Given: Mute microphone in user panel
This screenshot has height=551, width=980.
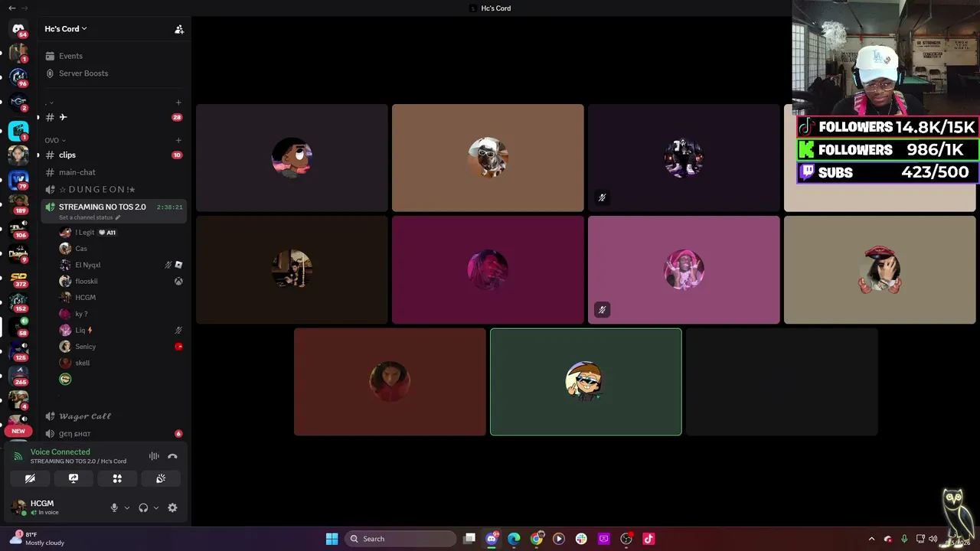Looking at the screenshot, I should pos(114,507).
